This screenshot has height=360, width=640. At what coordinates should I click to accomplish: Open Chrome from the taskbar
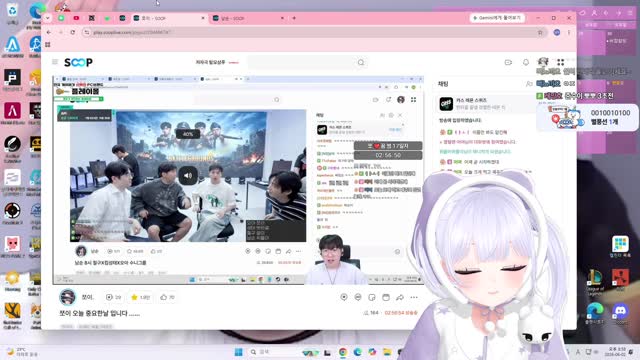click(x=343, y=352)
